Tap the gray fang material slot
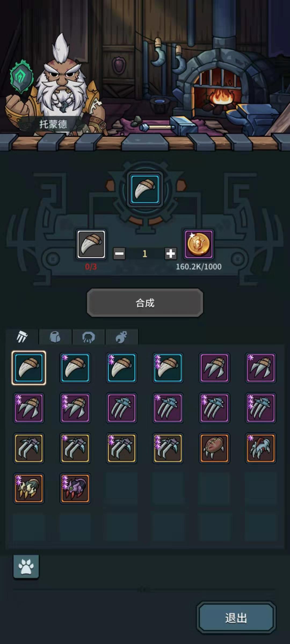The height and width of the screenshot is (644, 290). (91, 244)
